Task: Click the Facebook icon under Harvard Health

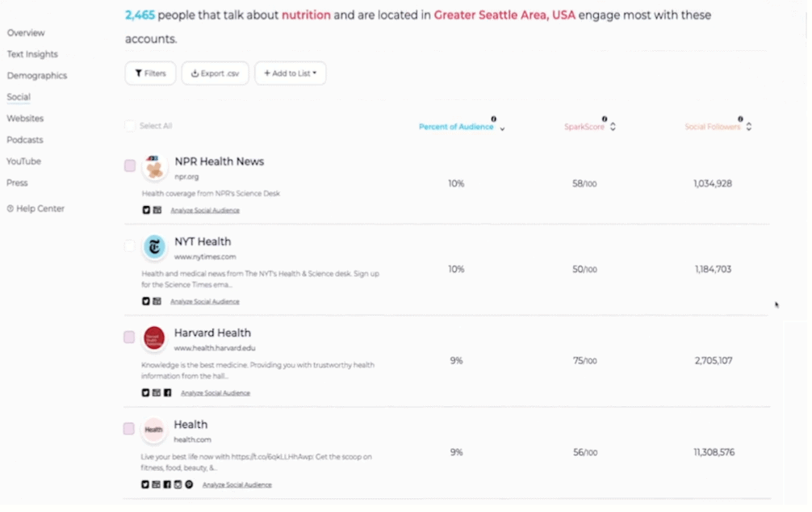Action: [x=167, y=392]
